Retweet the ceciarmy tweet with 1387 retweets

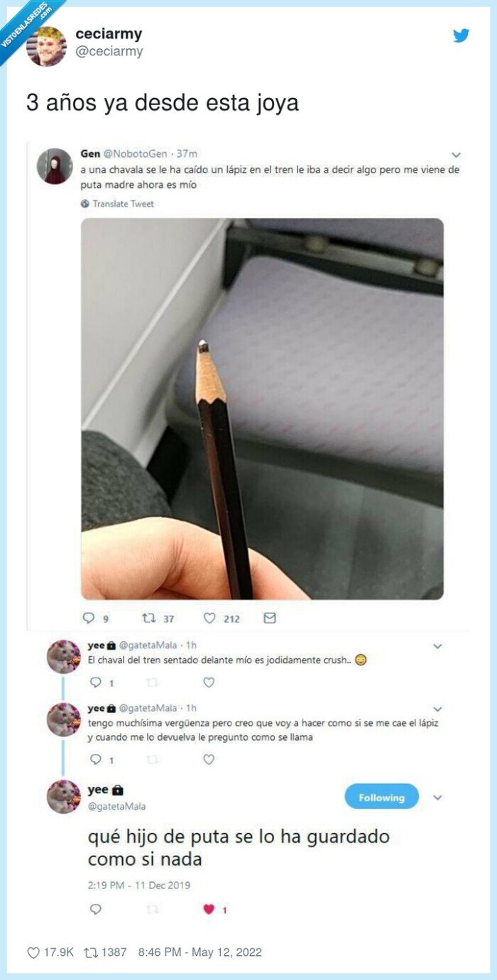(x=92, y=952)
